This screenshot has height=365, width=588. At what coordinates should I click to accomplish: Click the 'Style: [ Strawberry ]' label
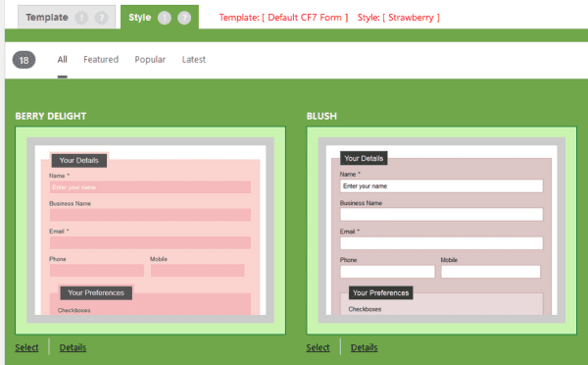(399, 18)
